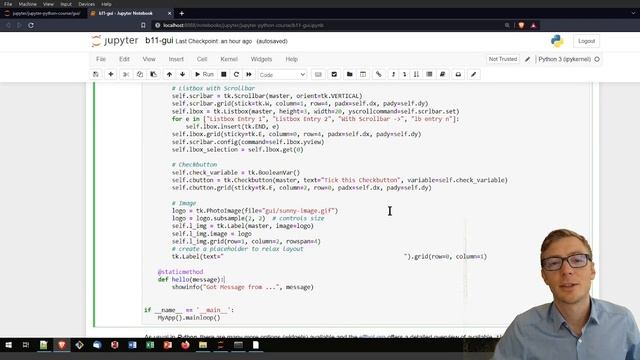
Task: Open the Widgets menu
Action: coord(261,59)
